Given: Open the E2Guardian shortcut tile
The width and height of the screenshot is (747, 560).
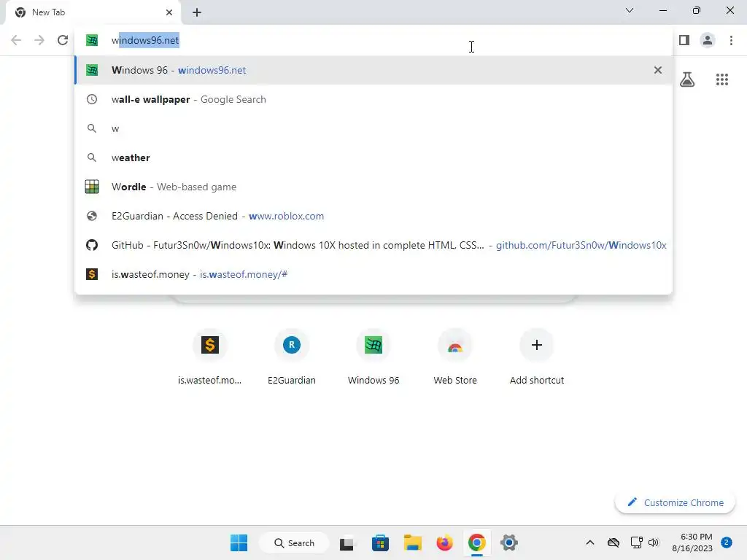Looking at the screenshot, I should pos(292,356).
